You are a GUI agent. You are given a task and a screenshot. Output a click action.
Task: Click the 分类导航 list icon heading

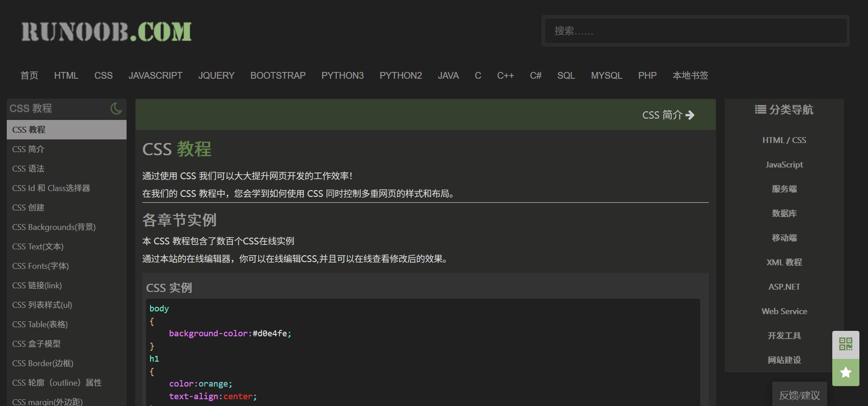(x=784, y=110)
